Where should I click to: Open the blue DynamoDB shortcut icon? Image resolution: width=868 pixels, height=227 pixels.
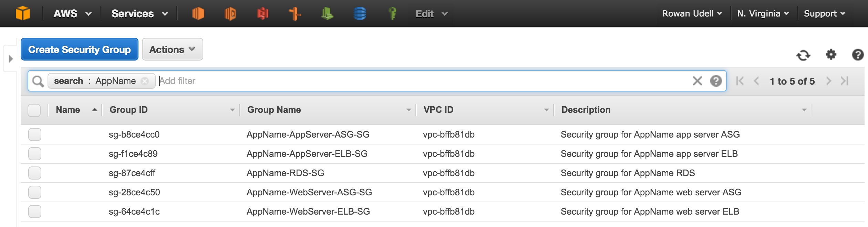359,14
